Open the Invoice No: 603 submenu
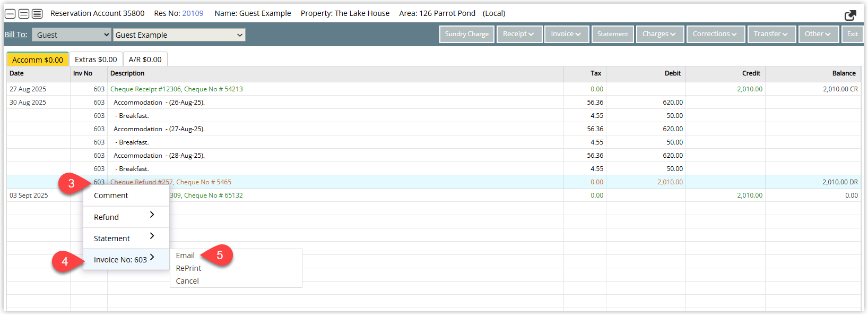The image size is (868, 315). (x=126, y=259)
